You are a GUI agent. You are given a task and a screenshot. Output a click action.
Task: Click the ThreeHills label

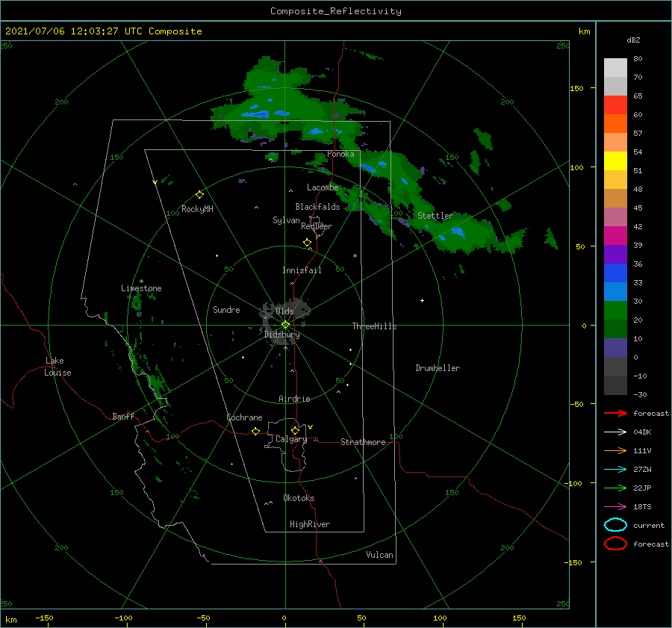click(x=375, y=326)
